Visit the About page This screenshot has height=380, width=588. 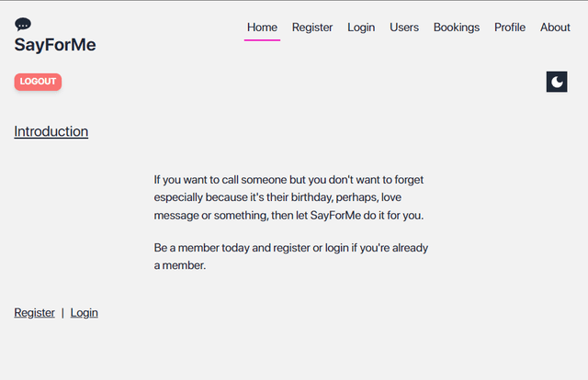(x=555, y=28)
